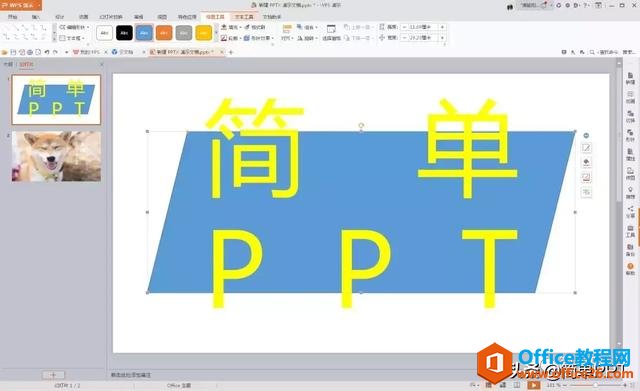Switch to normal view in status bar
The height and width of the screenshot is (391, 640).
point(489,385)
